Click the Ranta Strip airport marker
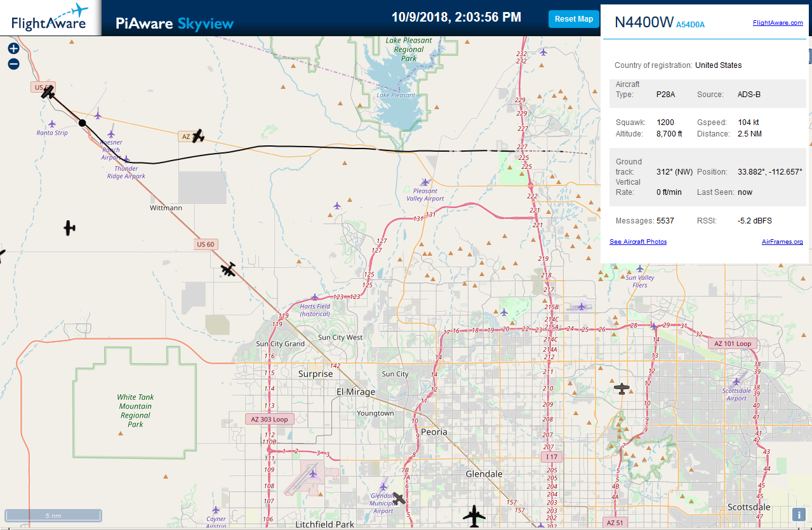Viewport: 812px width, 530px height. pyautogui.click(x=52, y=124)
